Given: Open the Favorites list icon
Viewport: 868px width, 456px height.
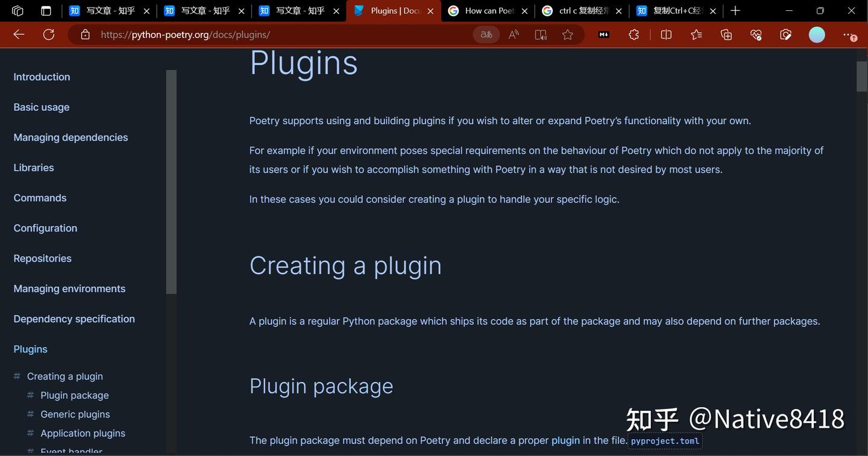Looking at the screenshot, I should [x=696, y=34].
